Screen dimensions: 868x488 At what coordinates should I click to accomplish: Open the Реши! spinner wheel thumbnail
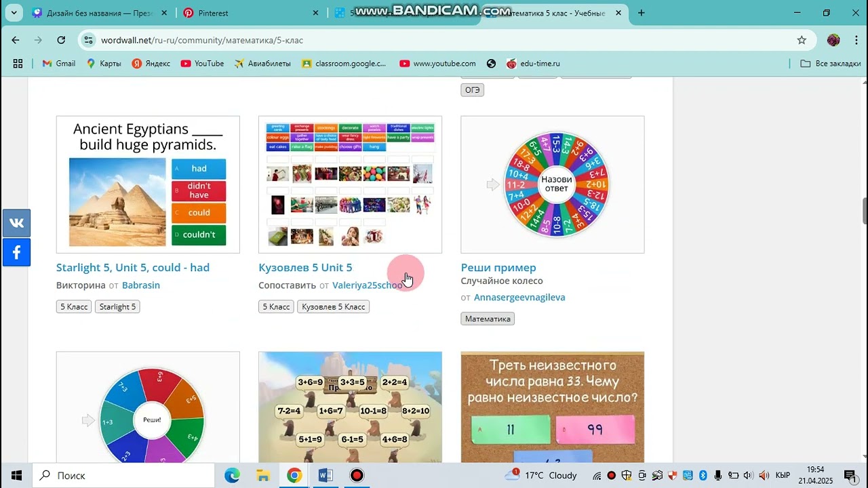(148, 407)
